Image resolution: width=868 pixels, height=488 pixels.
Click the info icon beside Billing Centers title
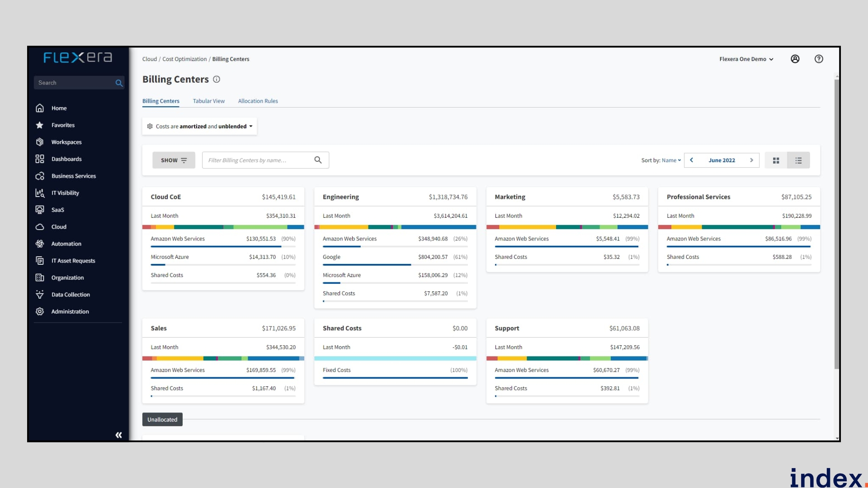[x=217, y=80]
